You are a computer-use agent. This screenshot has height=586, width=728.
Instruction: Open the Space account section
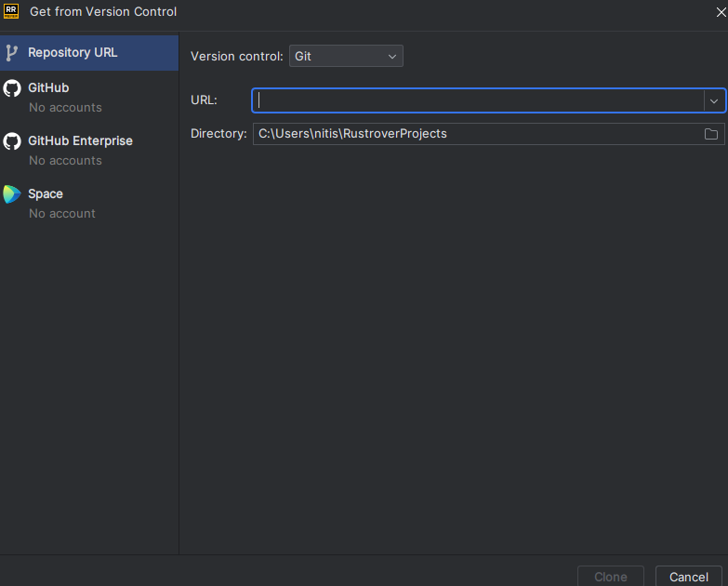click(89, 203)
